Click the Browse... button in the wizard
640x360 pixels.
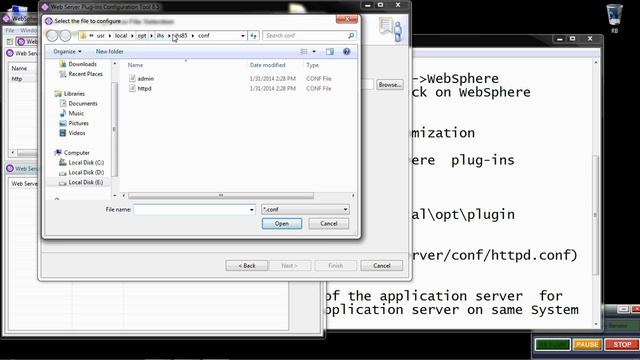coord(389,84)
